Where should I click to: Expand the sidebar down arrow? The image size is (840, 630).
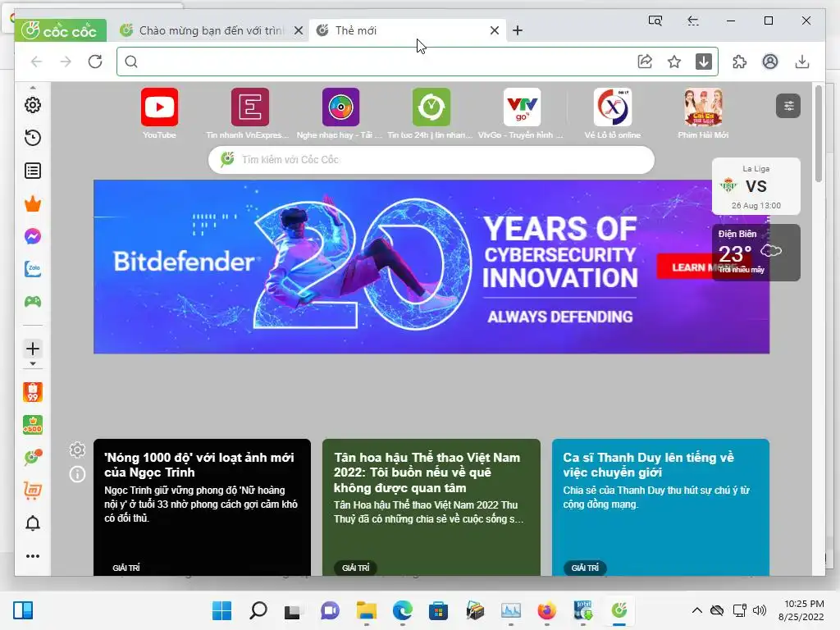[x=33, y=363]
